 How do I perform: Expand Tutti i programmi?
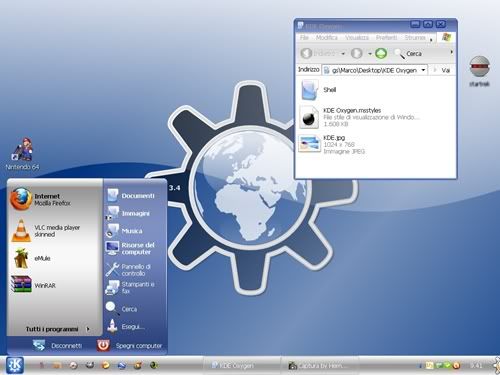pyautogui.click(x=57, y=329)
